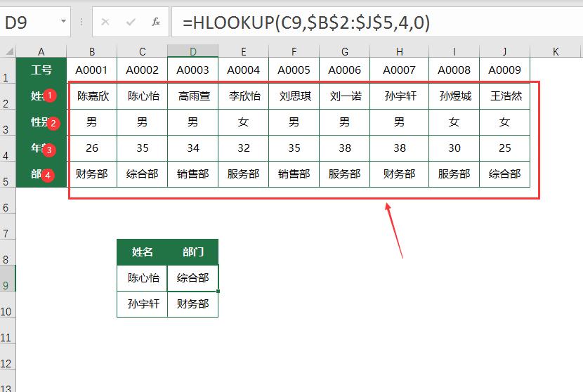This screenshot has width=583, height=392.
Task: Select column B header
Action: click(92, 51)
